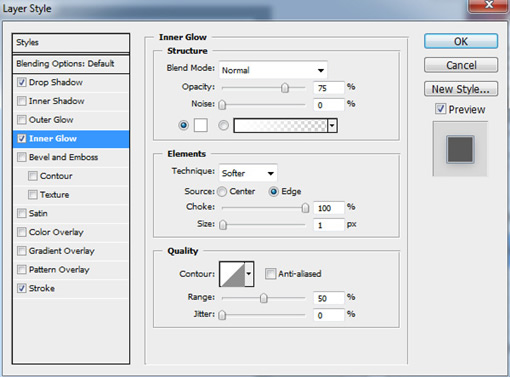The image size is (510, 377).
Task: Click the OK button
Action: [x=461, y=41]
